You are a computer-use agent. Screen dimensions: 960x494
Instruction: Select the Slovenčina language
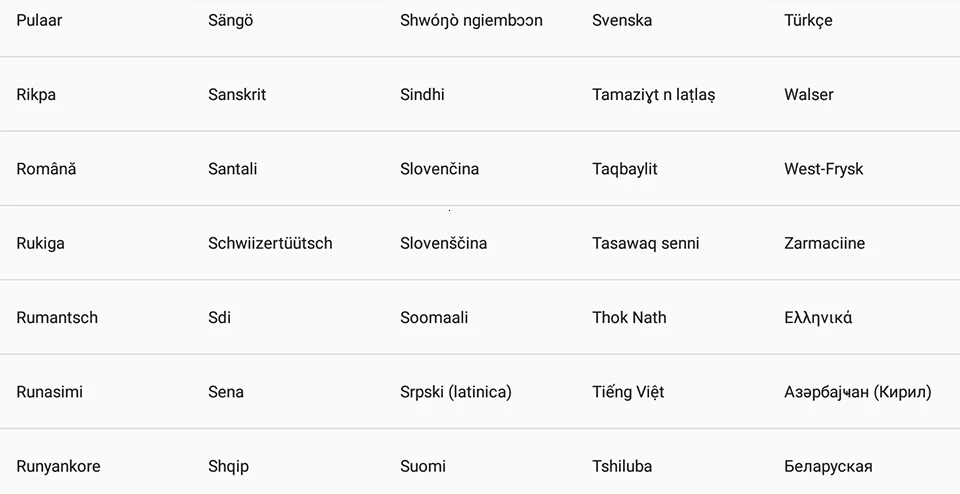(x=439, y=169)
